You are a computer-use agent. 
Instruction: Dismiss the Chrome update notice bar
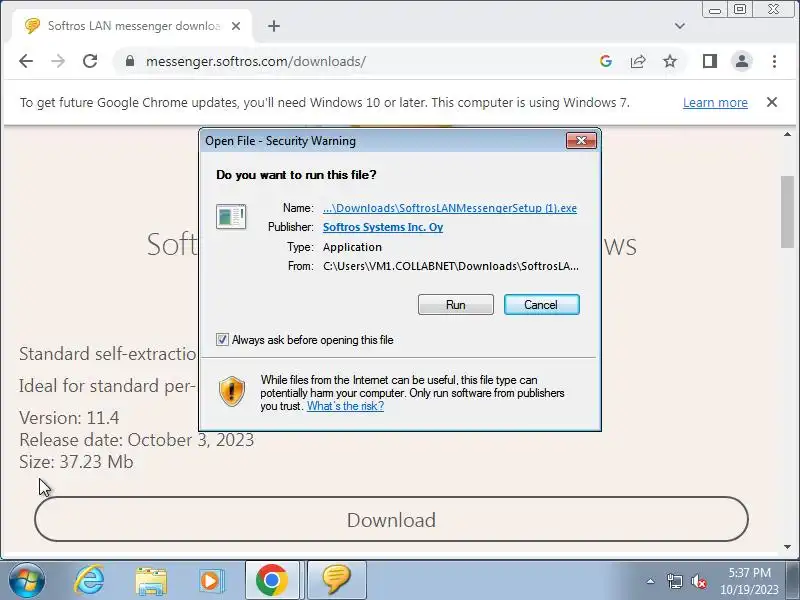click(772, 102)
